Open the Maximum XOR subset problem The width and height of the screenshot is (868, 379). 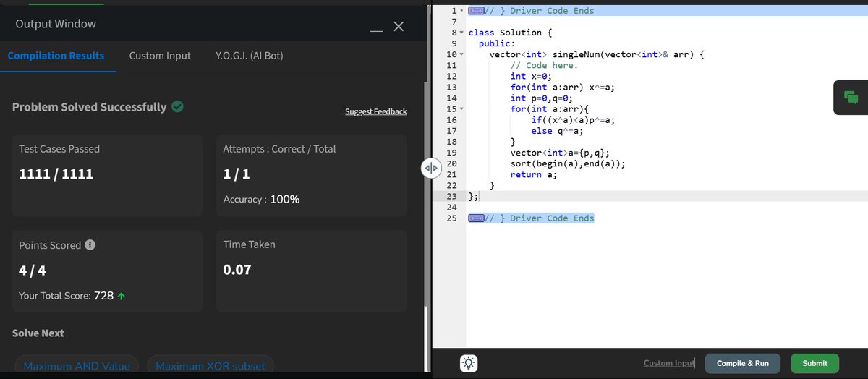(210, 366)
